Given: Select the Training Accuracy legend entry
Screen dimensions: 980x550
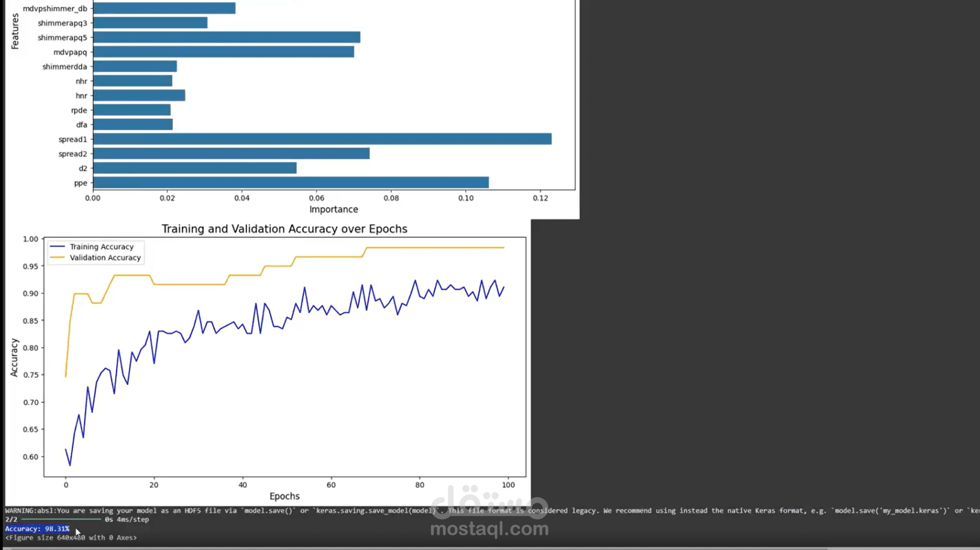Looking at the screenshot, I should [x=101, y=246].
